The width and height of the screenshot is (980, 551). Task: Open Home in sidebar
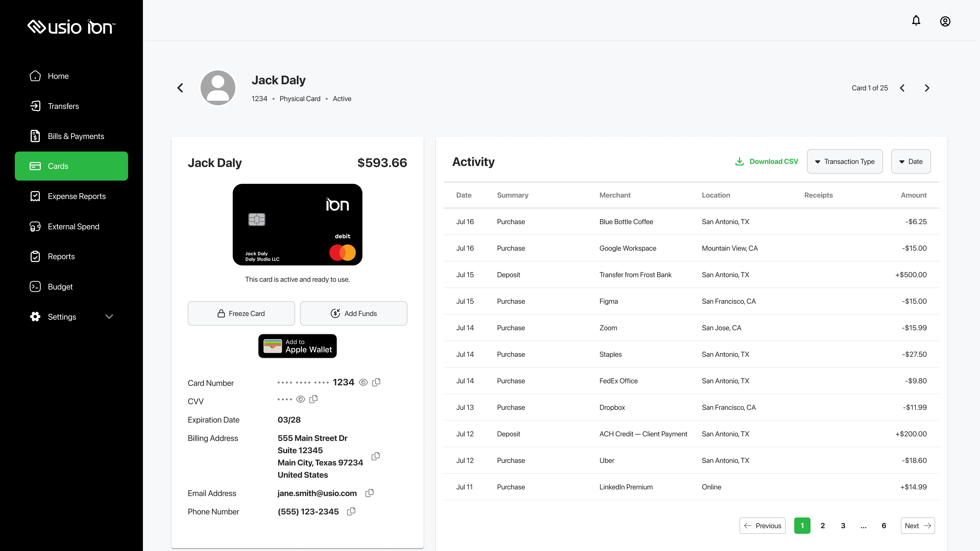(x=71, y=76)
